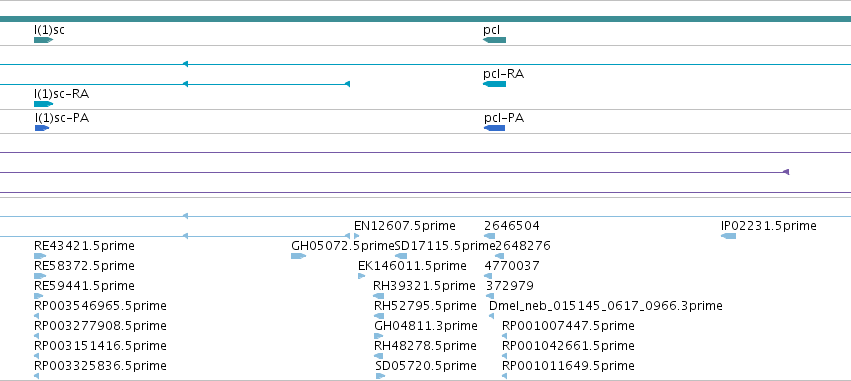This screenshot has height=381, width=851.
Task: Click the IP02231.5prime EST feature
Action: click(728, 236)
